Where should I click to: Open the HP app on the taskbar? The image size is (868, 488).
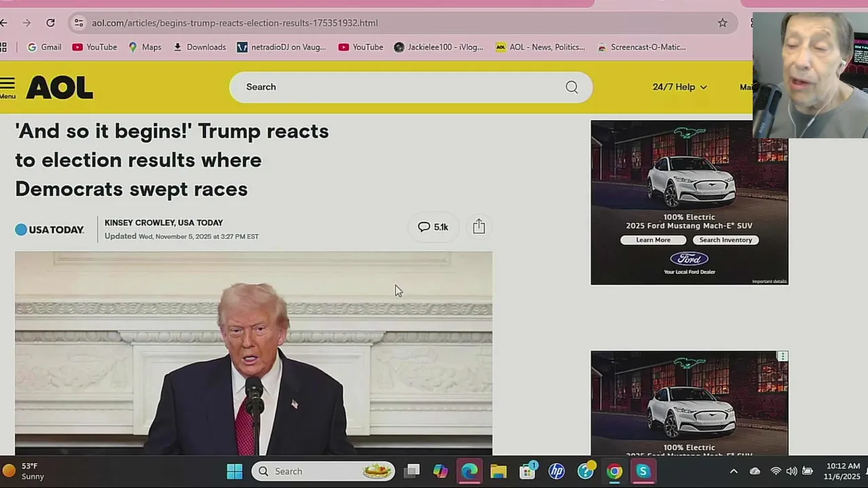click(x=557, y=471)
